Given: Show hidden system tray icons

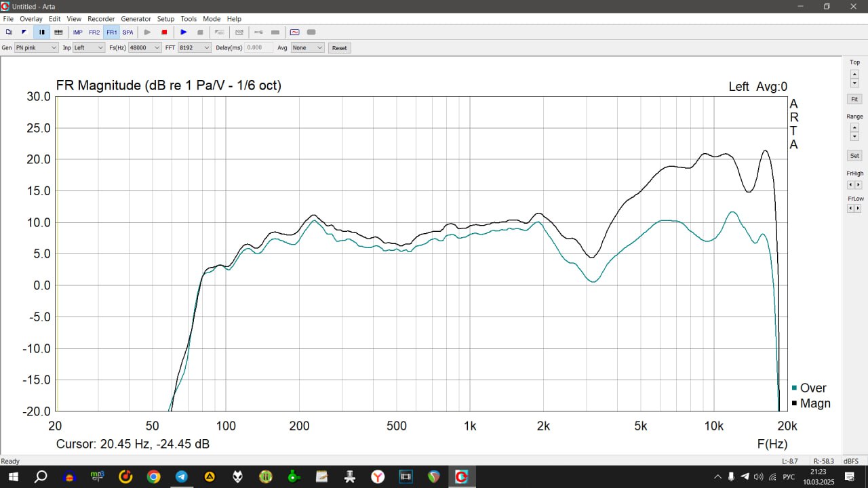Looking at the screenshot, I should click(x=717, y=476).
